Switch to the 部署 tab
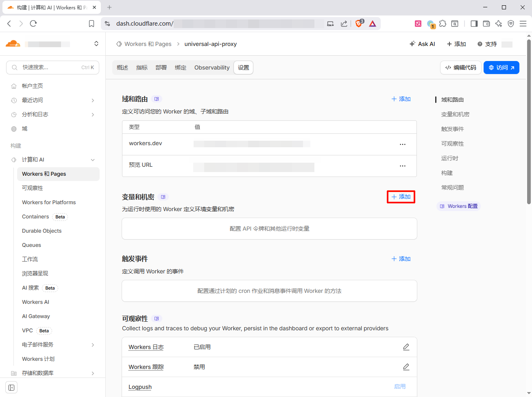The height and width of the screenshot is (397, 532). click(x=161, y=68)
